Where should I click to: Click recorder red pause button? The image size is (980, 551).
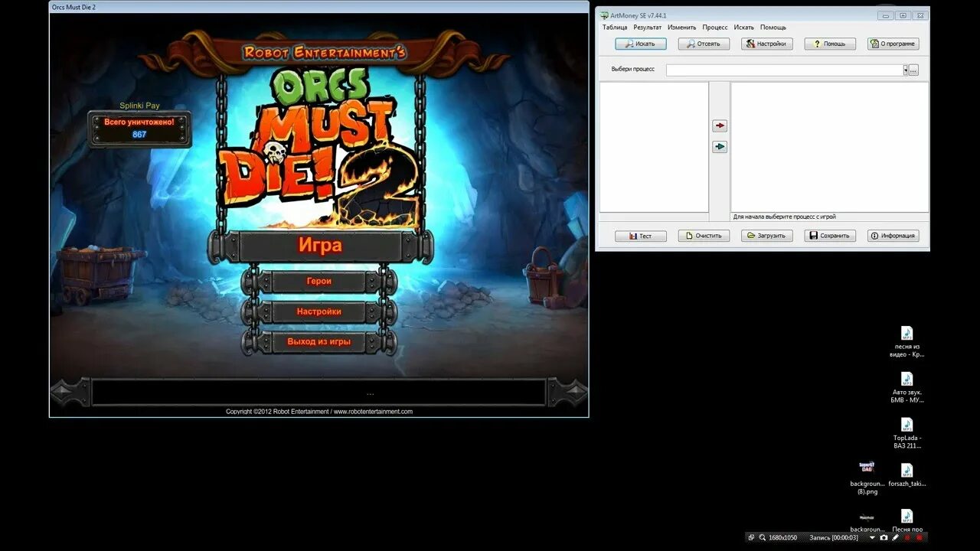[907, 538]
